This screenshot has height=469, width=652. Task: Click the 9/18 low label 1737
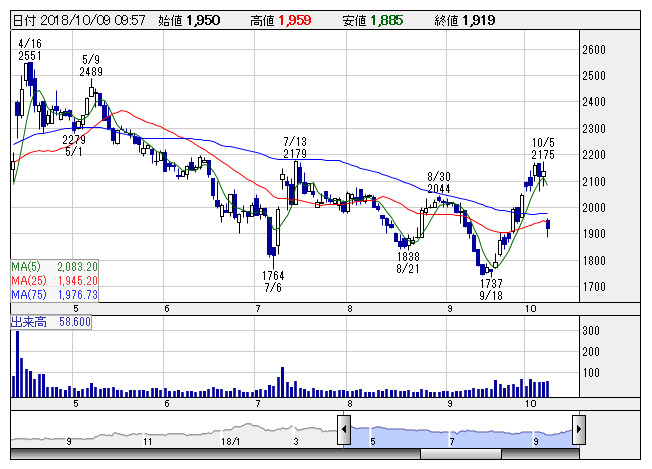point(490,283)
